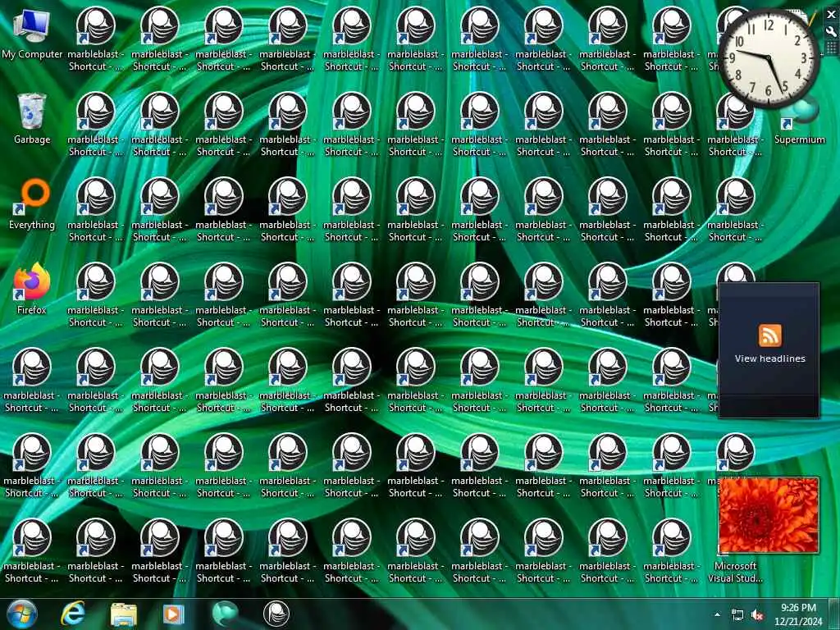Close the clock gadget with X
This screenshot has height=630, width=840.
click(831, 15)
